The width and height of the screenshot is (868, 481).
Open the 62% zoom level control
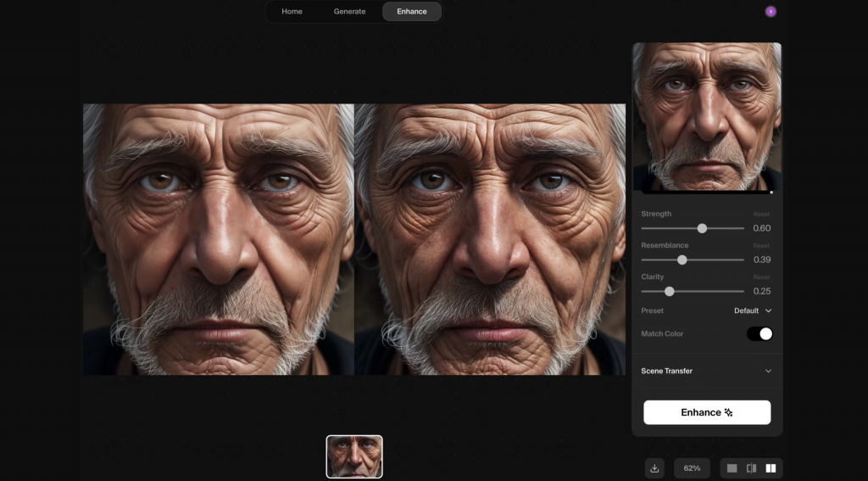pyautogui.click(x=692, y=468)
